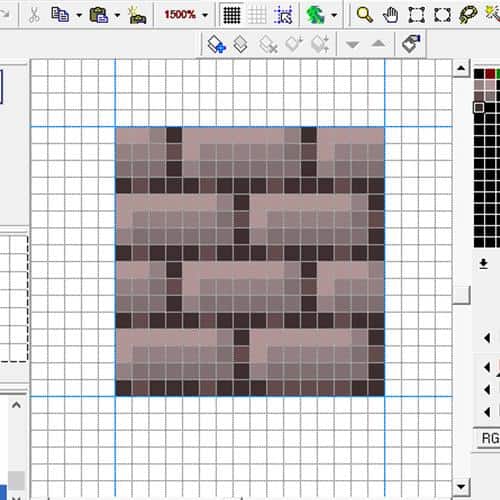The width and height of the screenshot is (500, 500).
Task: Select the magnifier Zoom tool
Action: click(364, 15)
